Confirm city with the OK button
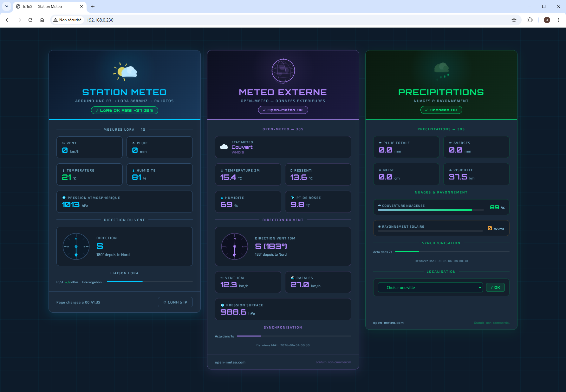This screenshot has width=566, height=392. pos(495,287)
